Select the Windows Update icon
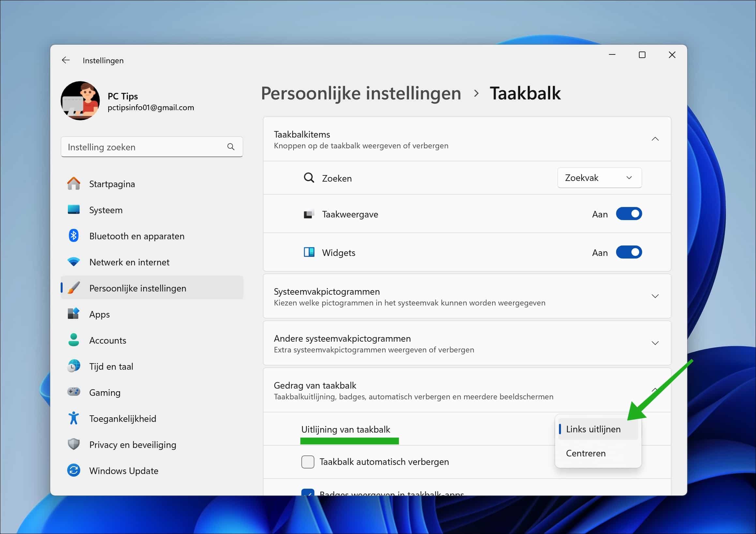The height and width of the screenshot is (534, 756). tap(74, 470)
